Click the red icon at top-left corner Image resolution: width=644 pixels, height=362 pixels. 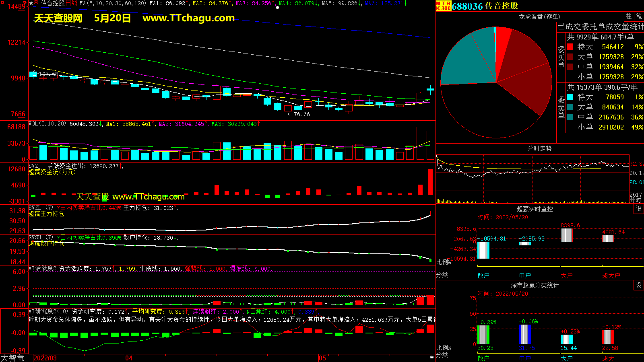[x=25, y=3]
